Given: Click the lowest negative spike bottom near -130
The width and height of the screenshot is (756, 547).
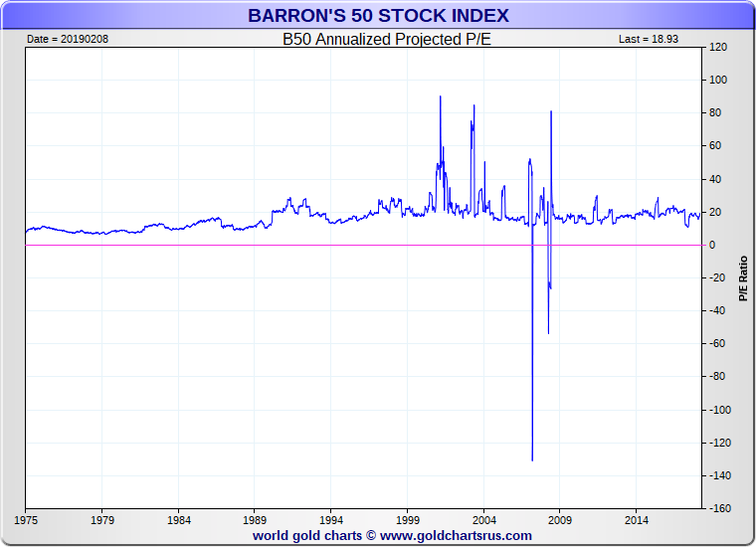Looking at the screenshot, I should click(532, 459).
